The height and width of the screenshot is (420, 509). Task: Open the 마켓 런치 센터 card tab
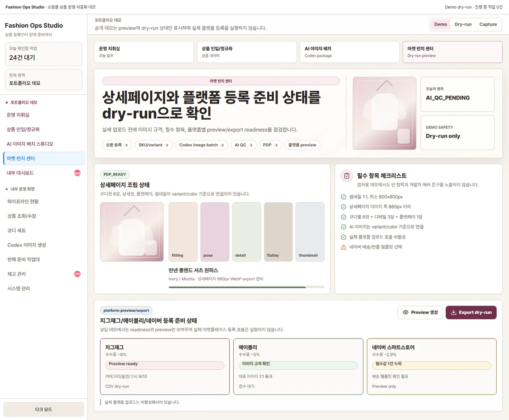point(452,52)
